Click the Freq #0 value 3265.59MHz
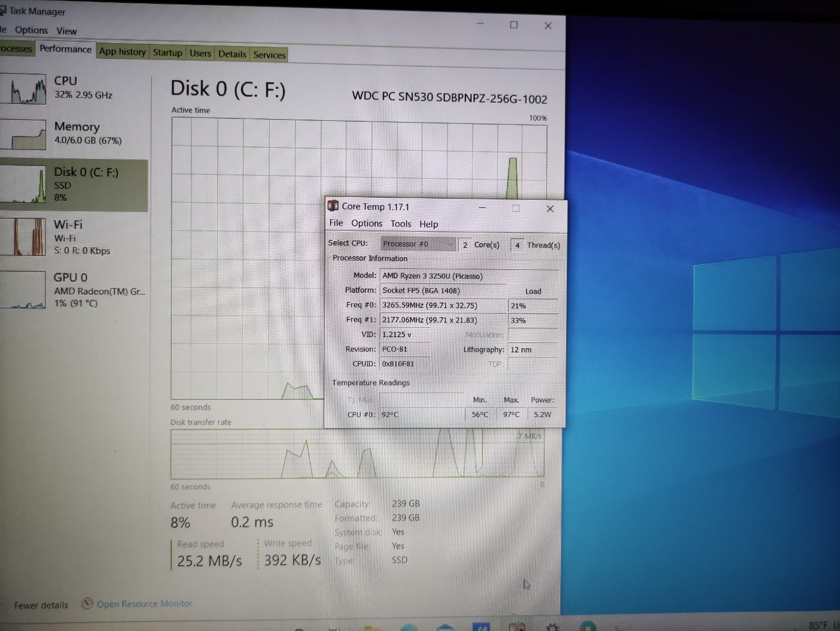 [x=443, y=305]
